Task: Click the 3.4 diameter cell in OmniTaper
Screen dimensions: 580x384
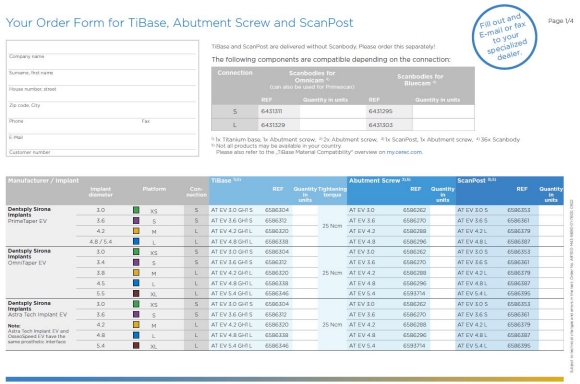Action: [x=101, y=262]
